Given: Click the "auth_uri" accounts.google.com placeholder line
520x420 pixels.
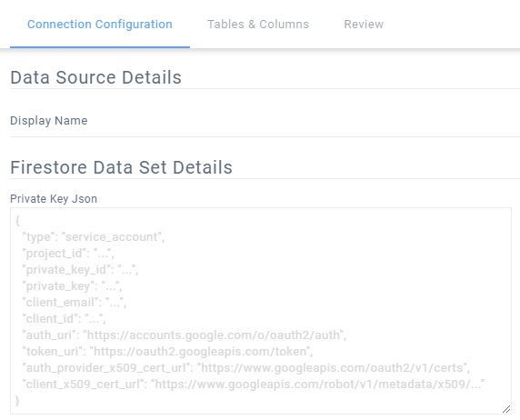Looking at the screenshot, I should click(x=185, y=335).
